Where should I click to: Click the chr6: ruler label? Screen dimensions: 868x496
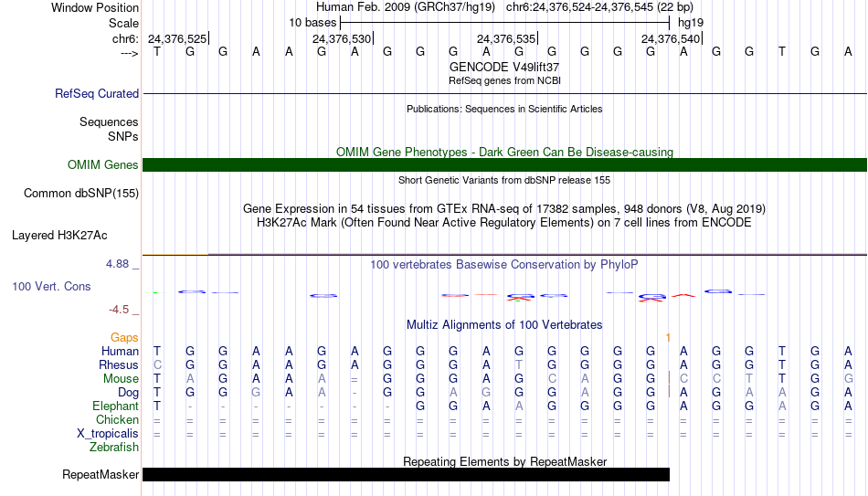[x=125, y=38]
